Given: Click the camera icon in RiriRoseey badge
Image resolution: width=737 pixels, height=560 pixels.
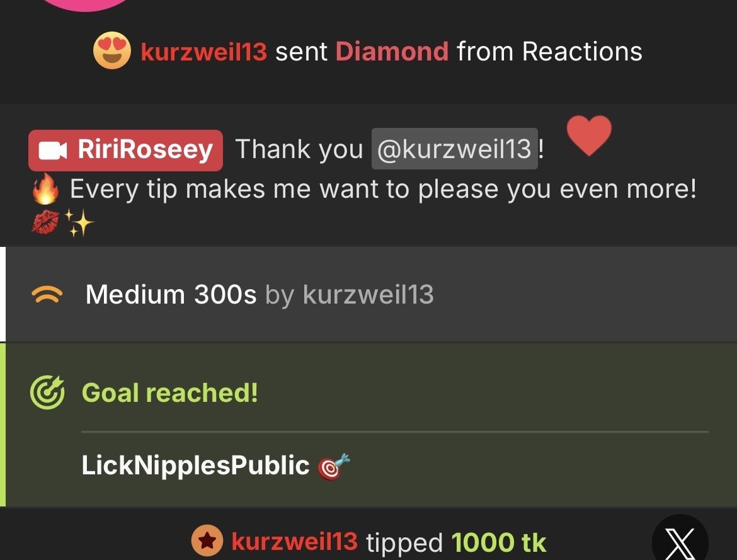Looking at the screenshot, I should (x=53, y=151).
